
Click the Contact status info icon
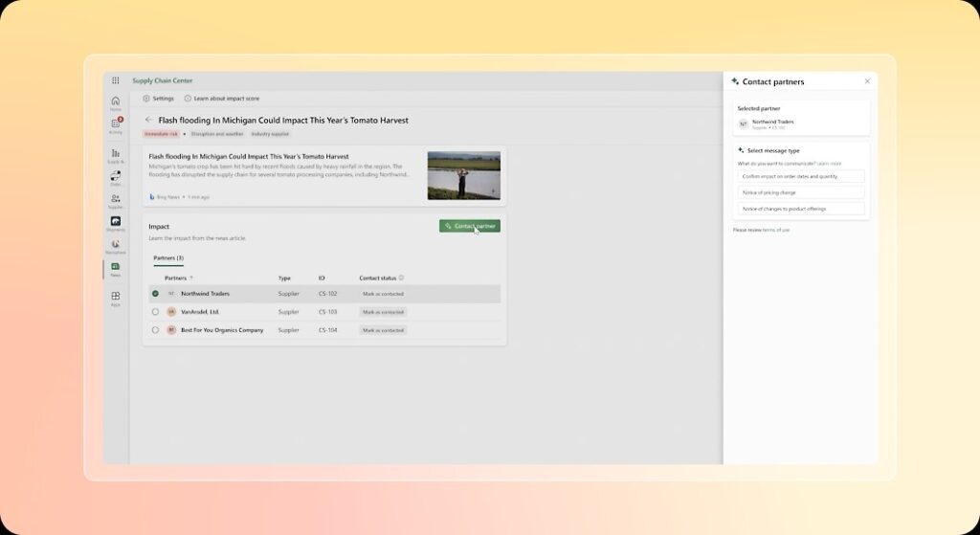click(401, 278)
